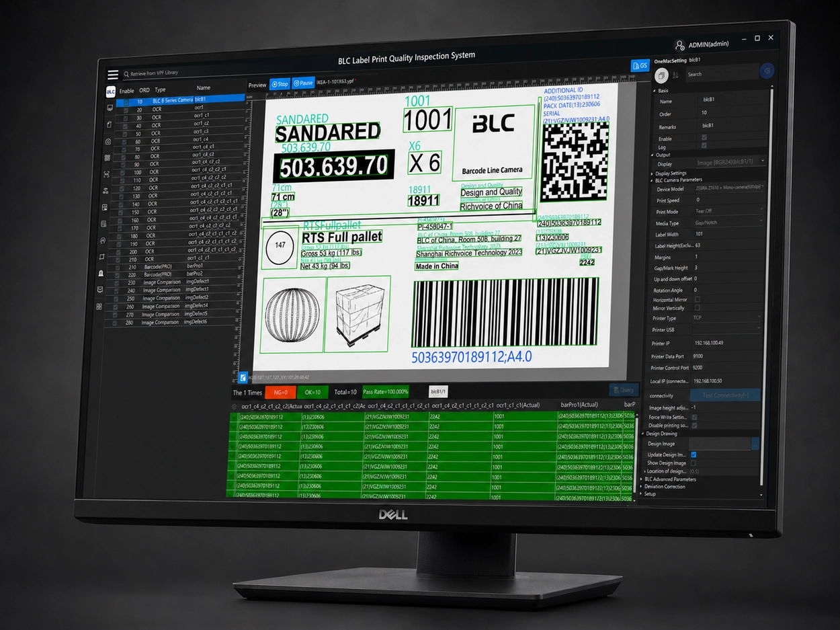Click the Retrieve from VPF Library search field
The height and width of the screenshot is (630, 840).
[181, 72]
